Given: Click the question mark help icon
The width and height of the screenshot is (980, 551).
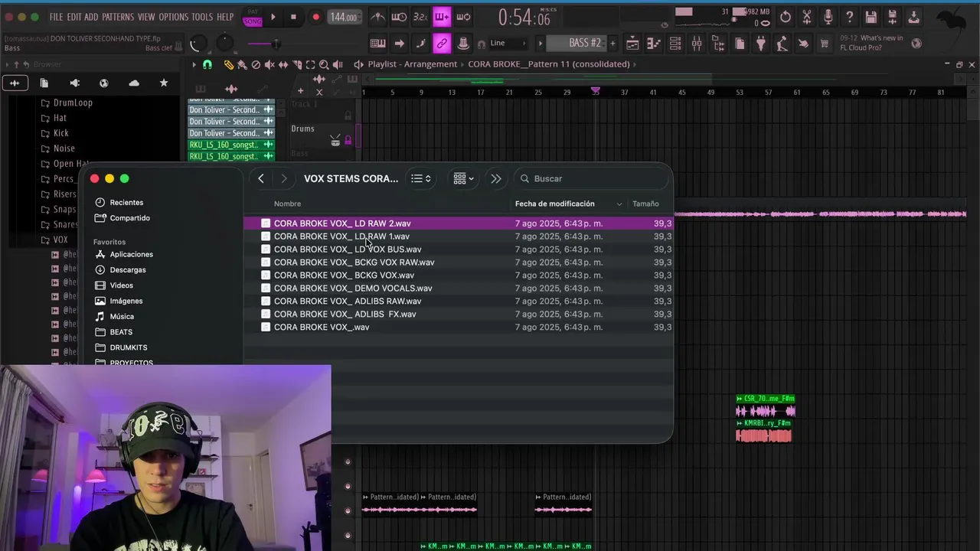Looking at the screenshot, I should (x=850, y=17).
